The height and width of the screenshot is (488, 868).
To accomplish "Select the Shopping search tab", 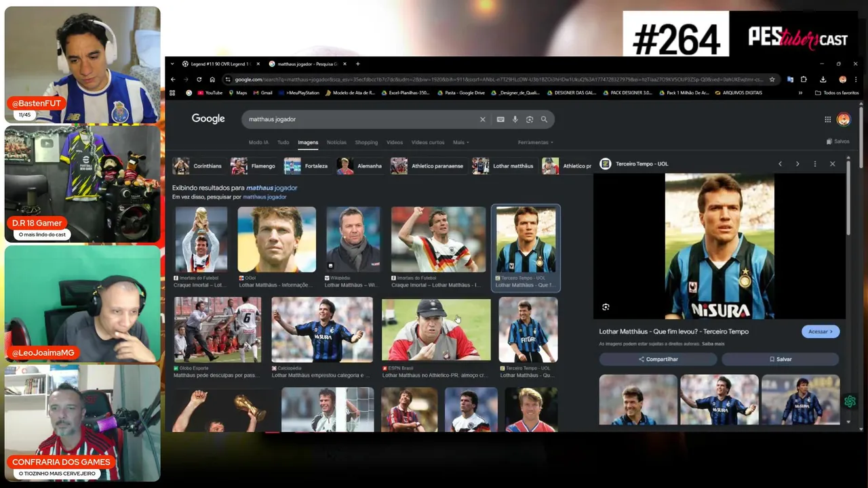I will click(366, 142).
